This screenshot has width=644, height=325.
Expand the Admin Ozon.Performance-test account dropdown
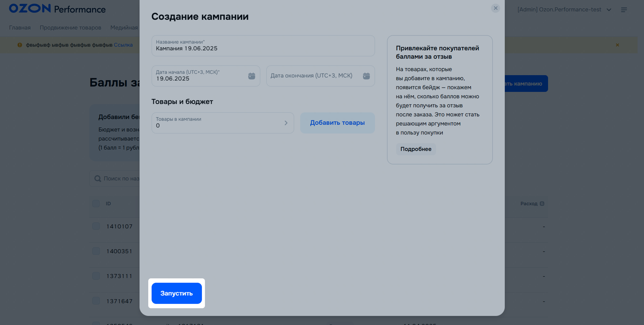pos(609,10)
